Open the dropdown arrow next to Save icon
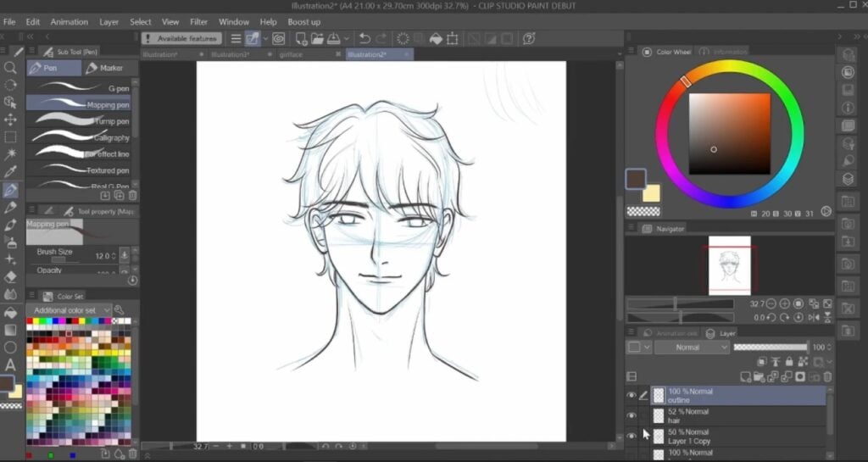This screenshot has width=868, height=462. [x=347, y=38]
